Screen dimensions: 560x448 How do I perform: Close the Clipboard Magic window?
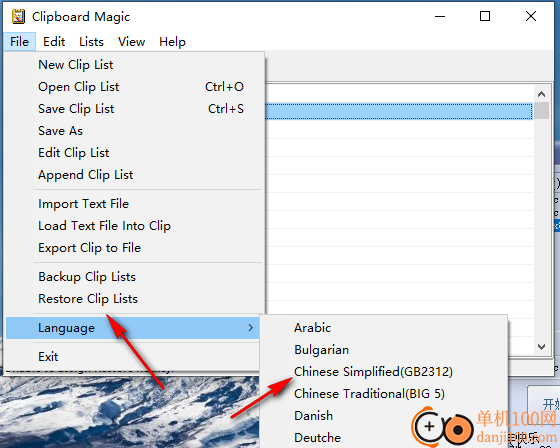531,16
